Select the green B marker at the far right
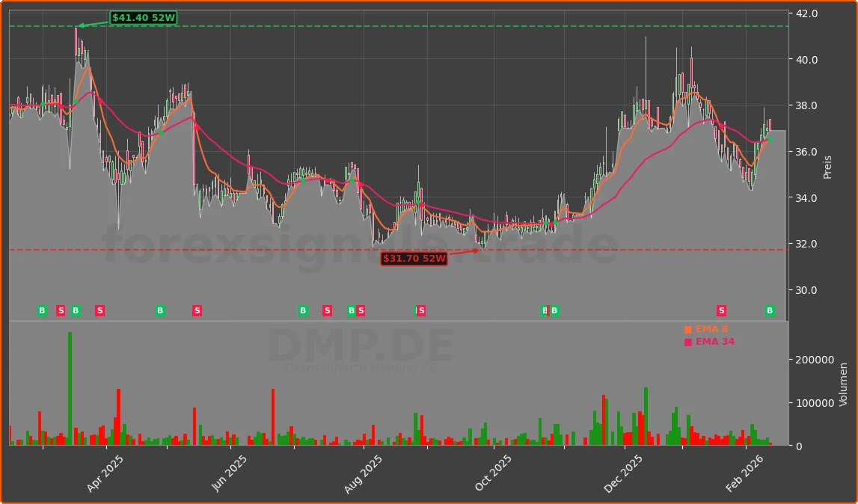858x504 pixels. tap(769, 310)
